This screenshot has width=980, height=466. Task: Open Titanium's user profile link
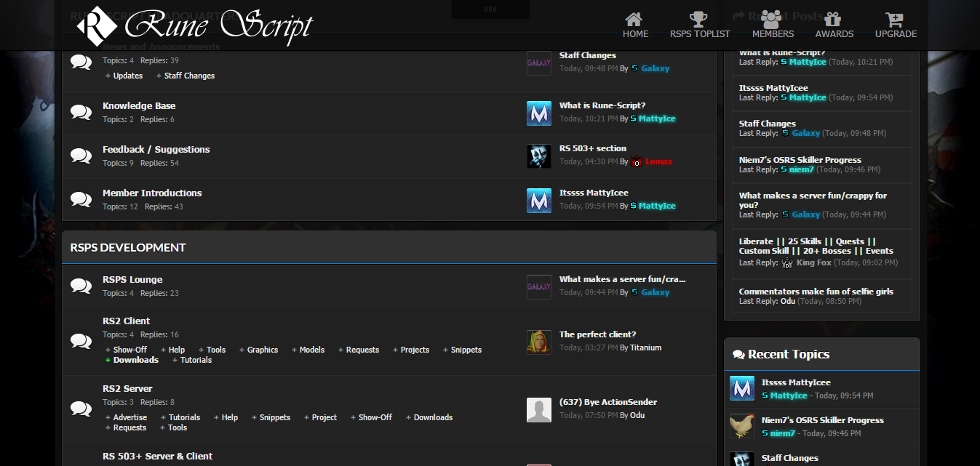(x=646, y=348)
